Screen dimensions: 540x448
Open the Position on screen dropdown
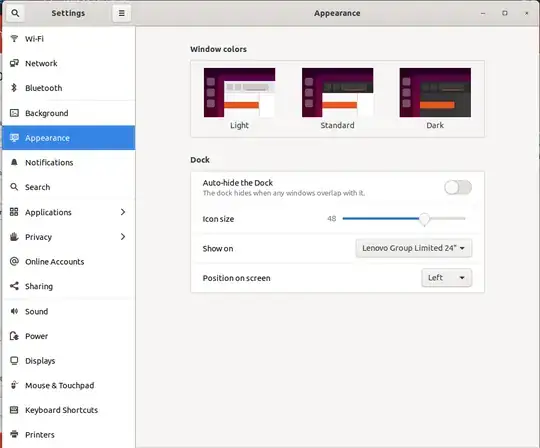point(447,278)
